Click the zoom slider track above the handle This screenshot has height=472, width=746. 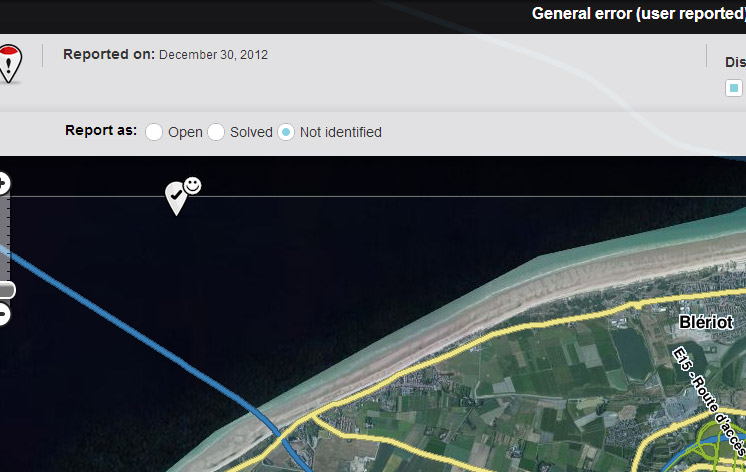(x=5, y=240)
